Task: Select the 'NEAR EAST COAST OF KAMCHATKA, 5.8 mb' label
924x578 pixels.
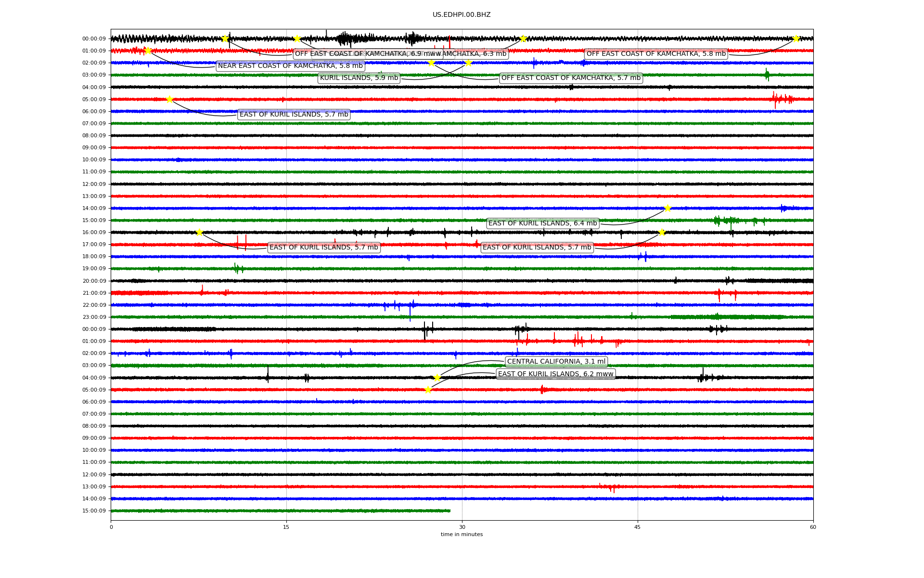Action: [x=290, y=66]
